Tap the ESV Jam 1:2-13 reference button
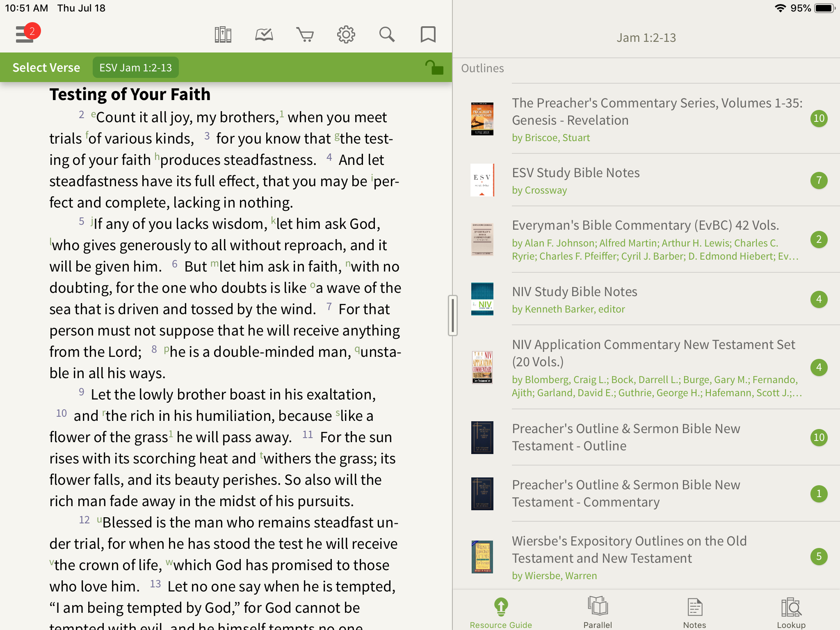 tap(136, 67)
